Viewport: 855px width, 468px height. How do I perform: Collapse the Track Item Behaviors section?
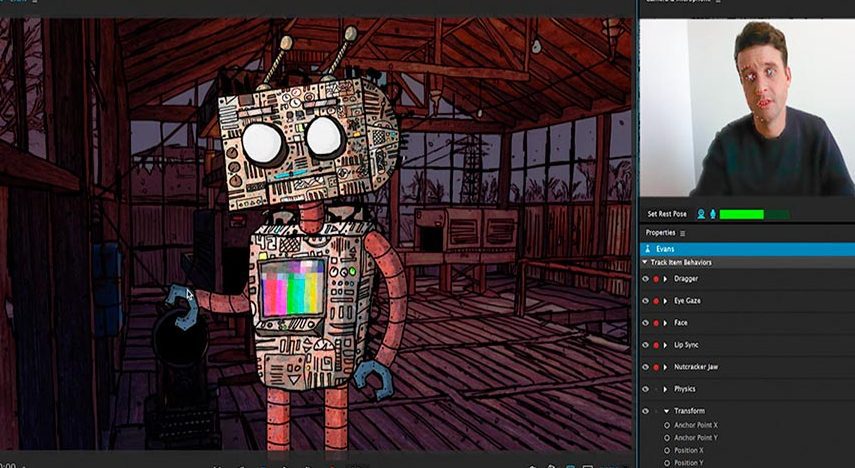click(x=645, y=262)
